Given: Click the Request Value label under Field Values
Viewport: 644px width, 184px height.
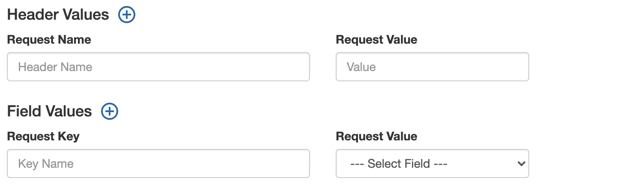Looking at the screenshot, I should [x=376, y=137].
